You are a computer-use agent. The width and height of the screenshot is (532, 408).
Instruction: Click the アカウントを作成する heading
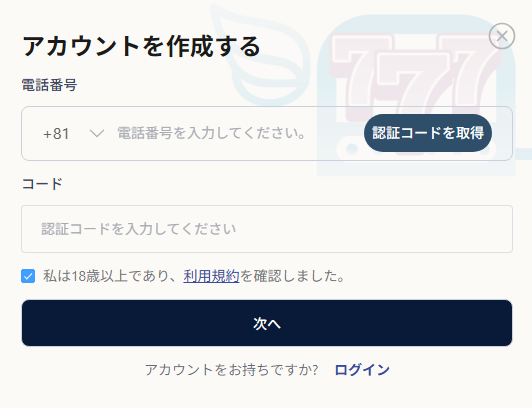tap(141, 46)
